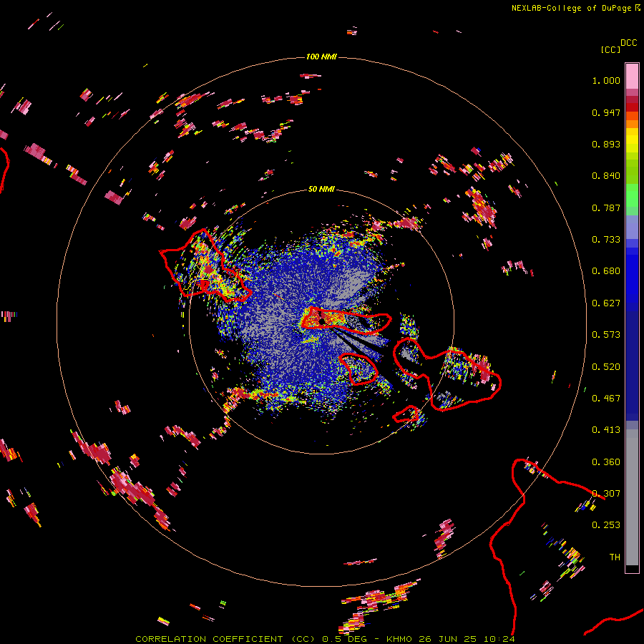The height and width of the screenshot is (644, 644).
Task: Click the 0.787 value on the color scale
Action: click(x=606, y=208)
